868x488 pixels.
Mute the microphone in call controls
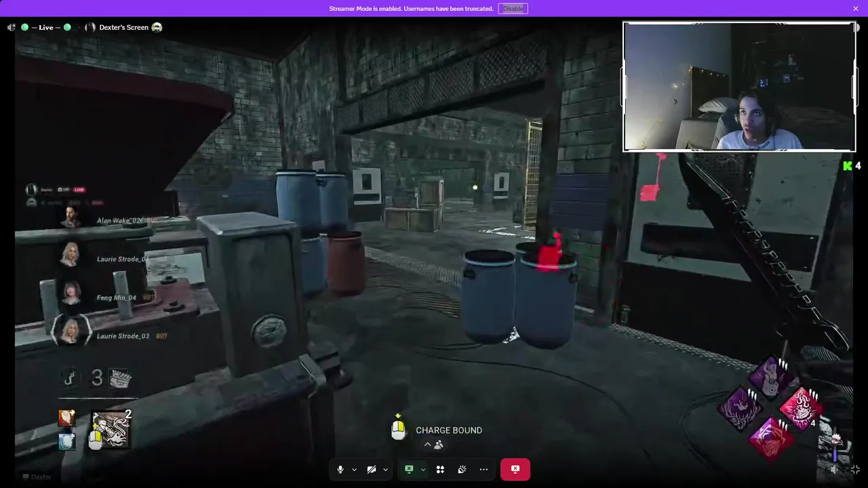(340, 469)
